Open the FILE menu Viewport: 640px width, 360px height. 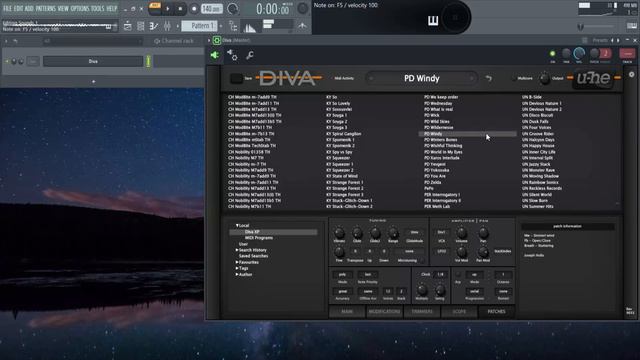(8, 8)
